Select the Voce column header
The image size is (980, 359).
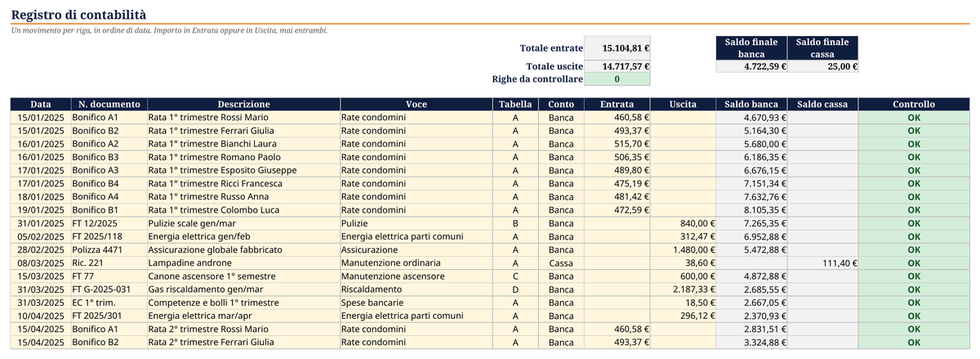click(416, 105)
